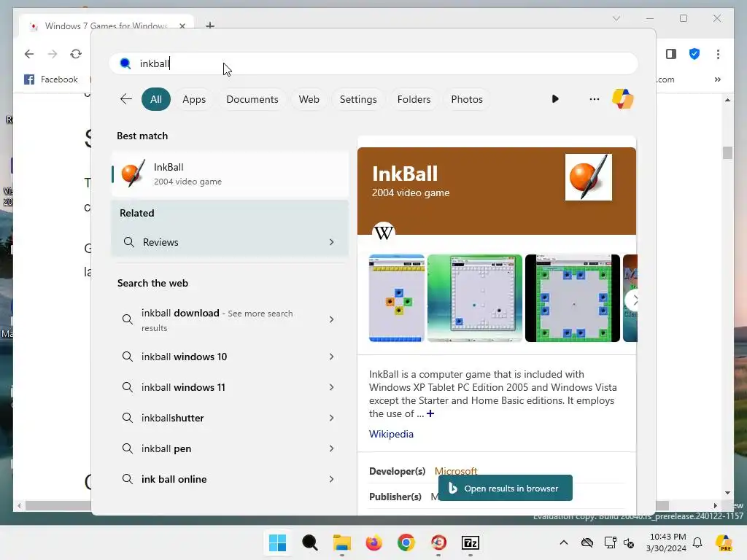747x560 pixels.
Task: Launch File Explorer from taskbar
Action: click(341, 542)
